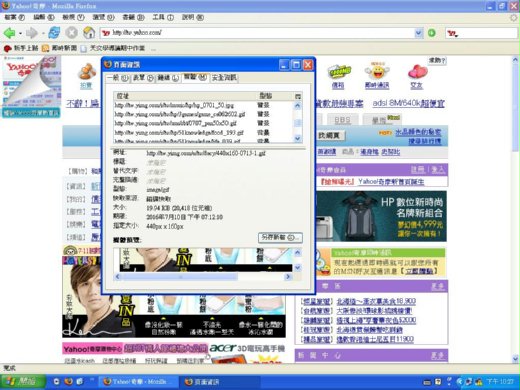The width and height of the screenshot is (520, 390).
Task: Open the adsl 8M/640k link
Action: [x=408, y=104]
